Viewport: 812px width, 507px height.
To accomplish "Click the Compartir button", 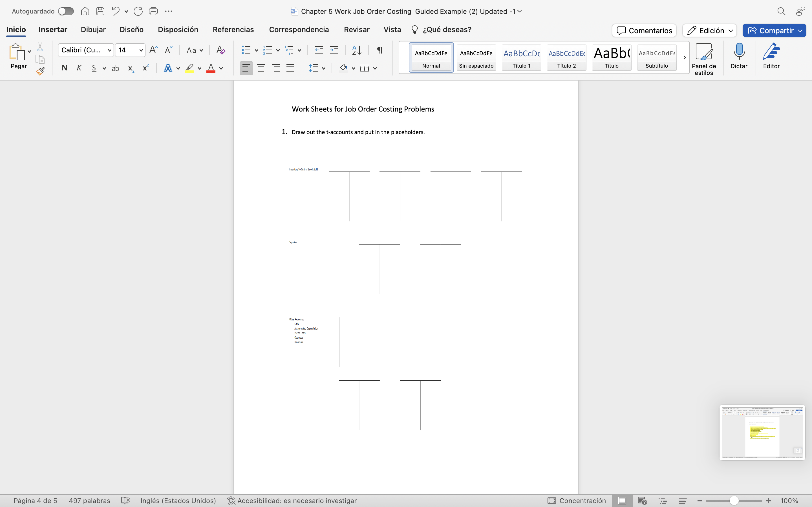I will click(x=774, y=30).
